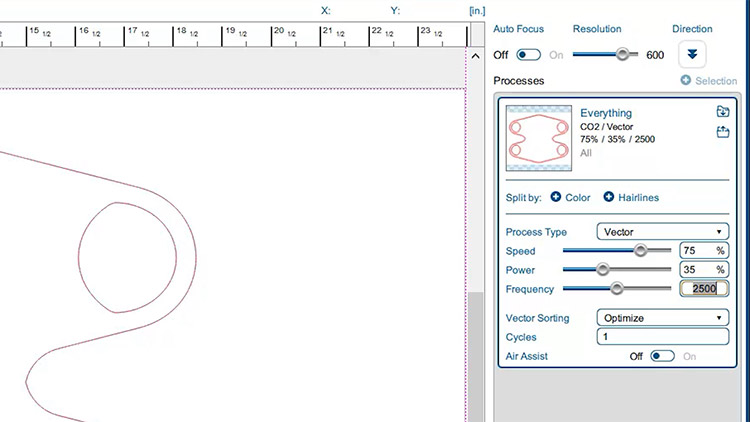The height and width of the screenshot is (422, 750).
Task: Open the Process Type dropdown
Action: tap(663, 232)
